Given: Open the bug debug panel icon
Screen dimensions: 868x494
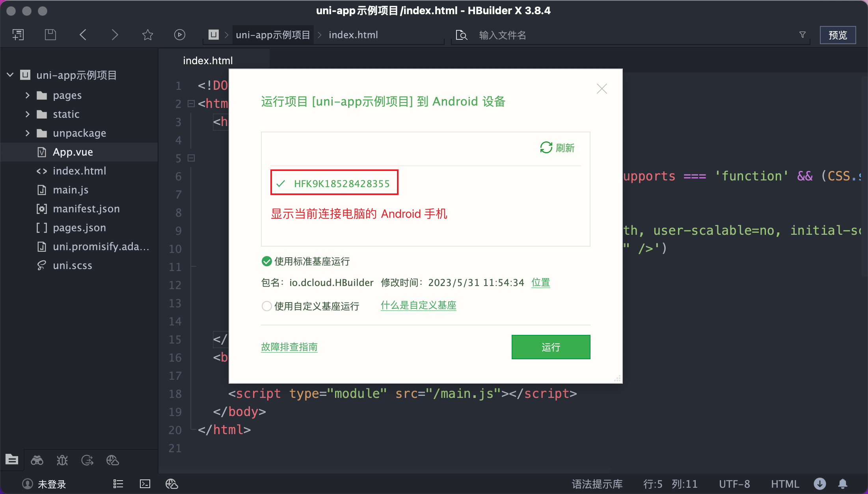Looking at the screenshot, I should pyautogui.click(x=62, y=460).
